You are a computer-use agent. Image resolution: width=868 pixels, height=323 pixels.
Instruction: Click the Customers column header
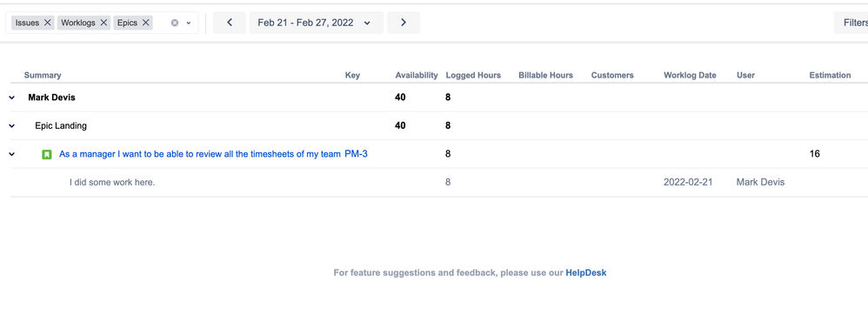(612, 76)
